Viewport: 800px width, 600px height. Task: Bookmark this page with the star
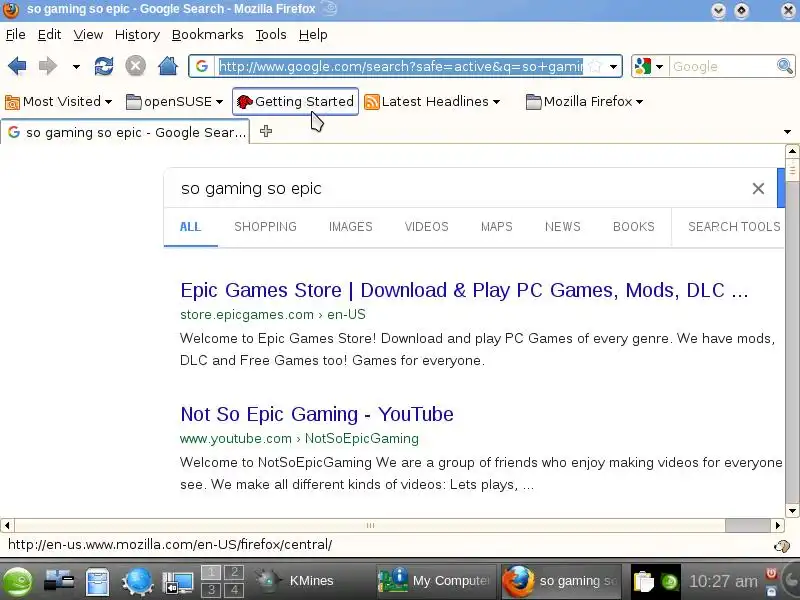594,66
